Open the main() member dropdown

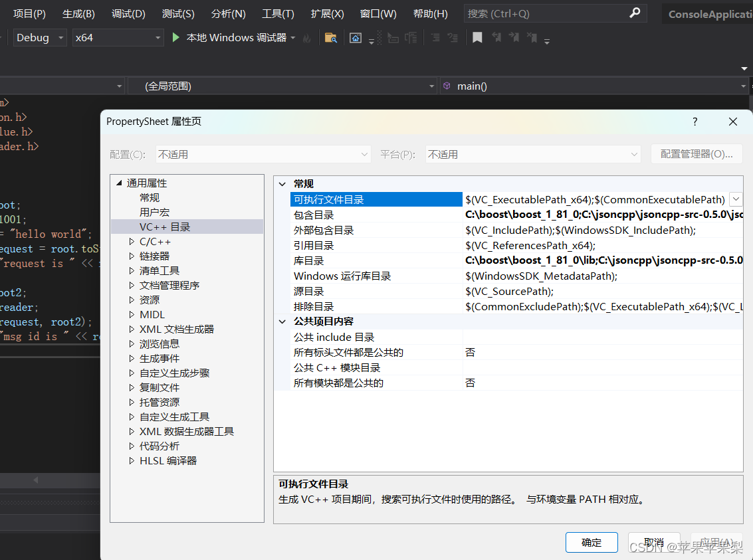coord(743,86)
